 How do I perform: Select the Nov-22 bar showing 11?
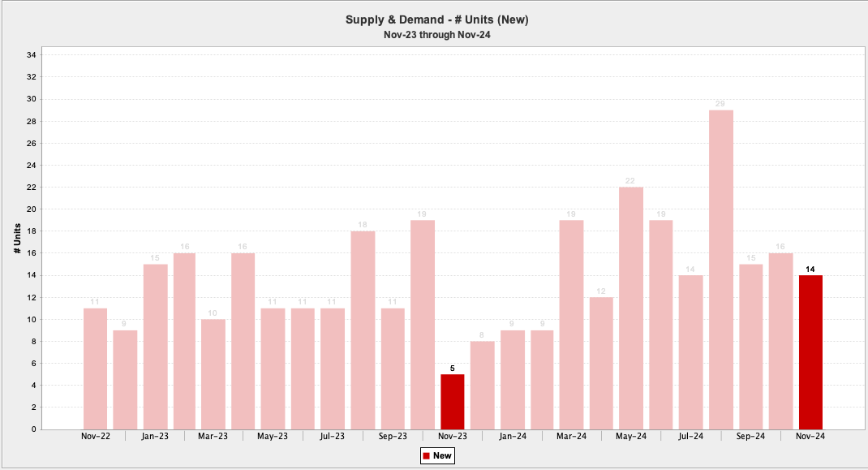(95, 369)
